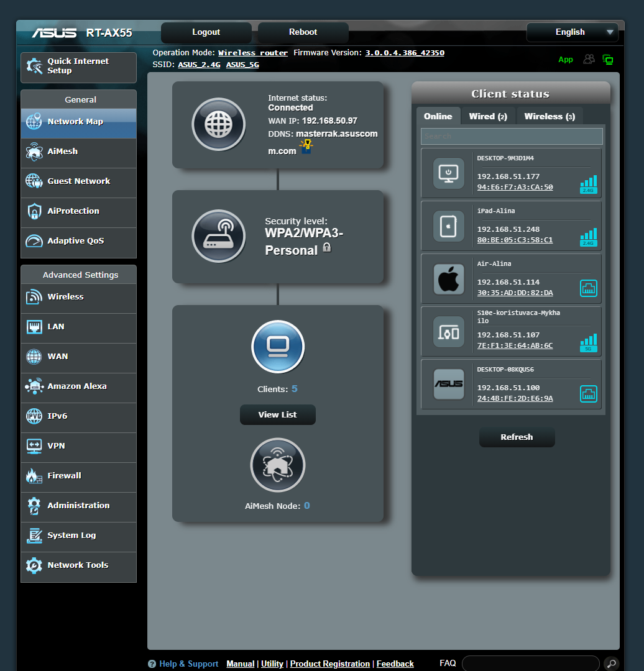Viewport: 644px width, 671px height.
Task: Click the App link in header
Action: [566, 60]
